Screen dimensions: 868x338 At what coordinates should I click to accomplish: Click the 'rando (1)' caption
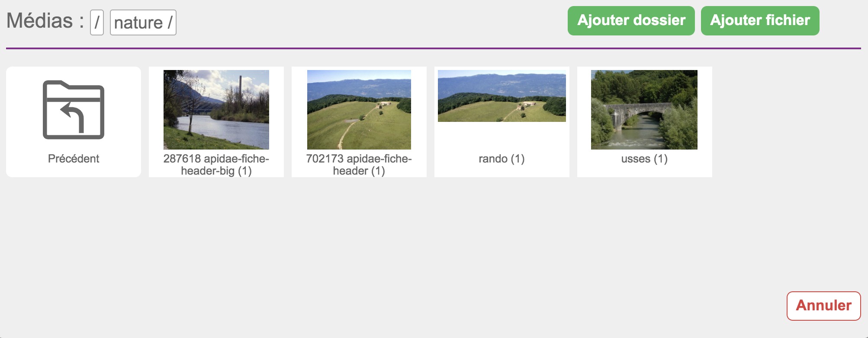(x=502, y=159)
